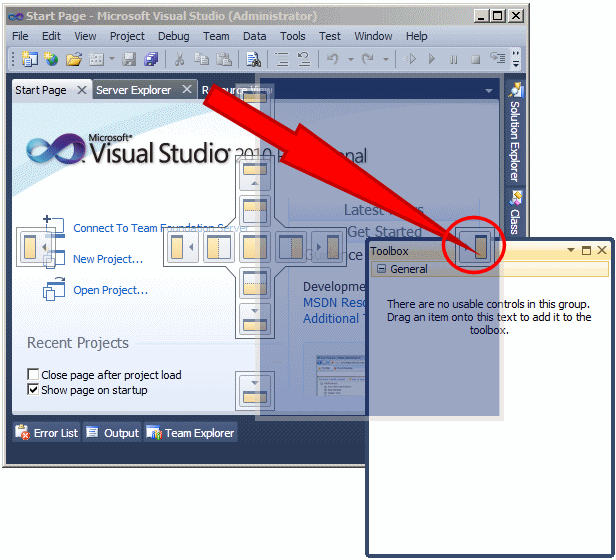The width and height of the screenshot is (616, 560).
Task: Toggle Close page after project load checkbox
Action: 33,374
